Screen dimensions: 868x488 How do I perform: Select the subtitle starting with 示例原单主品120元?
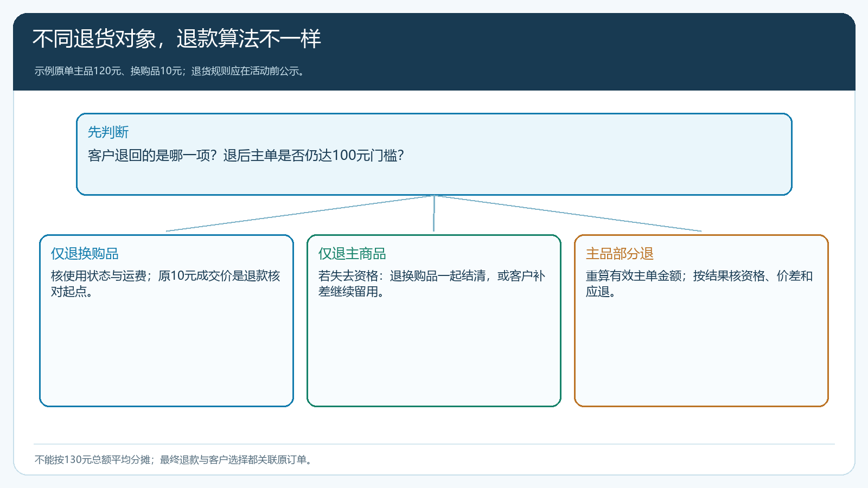(x=171, y=71)
